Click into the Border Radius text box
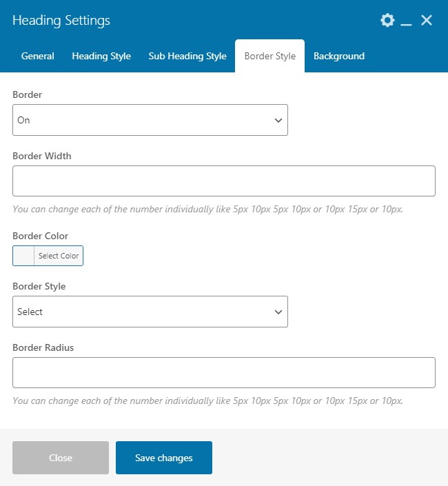448x486 pixels. click(224, 372)
